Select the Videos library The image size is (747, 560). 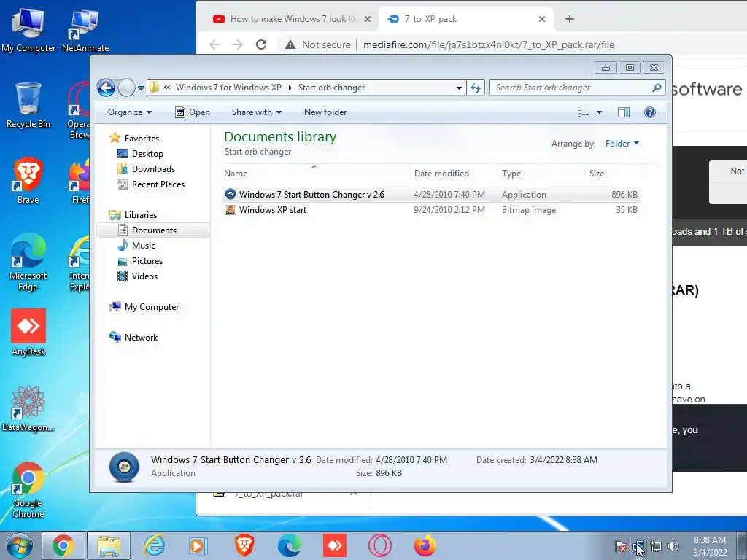tap(144, 276)
